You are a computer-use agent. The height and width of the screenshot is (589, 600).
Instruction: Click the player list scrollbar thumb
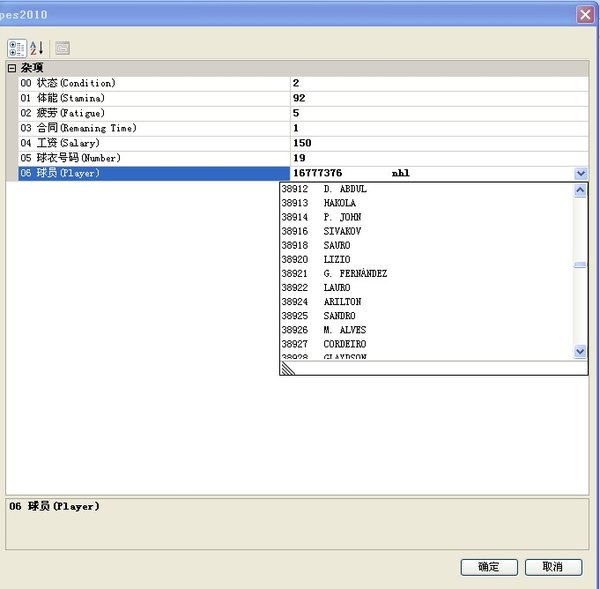pos(580,265)
